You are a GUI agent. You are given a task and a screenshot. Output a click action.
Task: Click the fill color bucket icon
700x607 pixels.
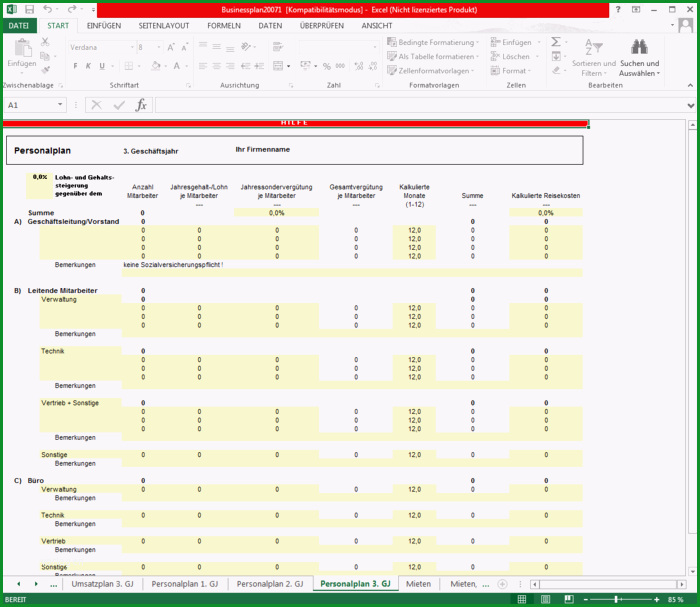pyautogui.click(x=155, y=66)
